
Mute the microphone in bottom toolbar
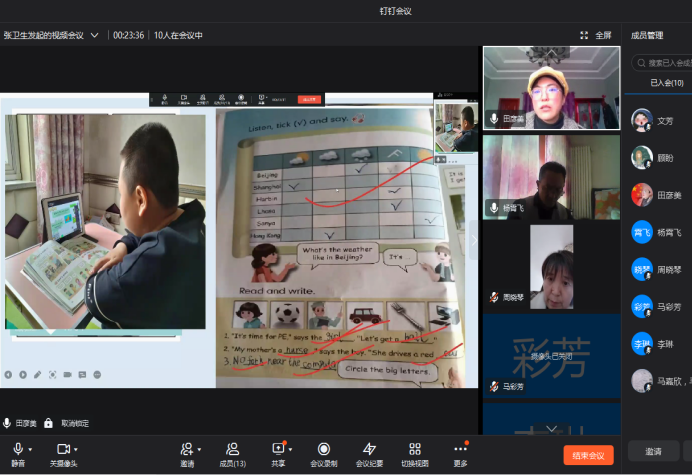pos(18,454)
